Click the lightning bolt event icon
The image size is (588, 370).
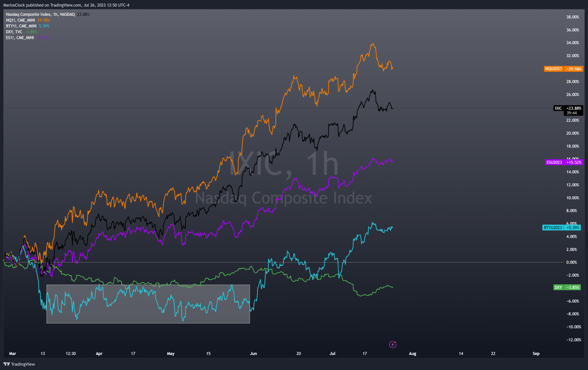tap(392, 344)
